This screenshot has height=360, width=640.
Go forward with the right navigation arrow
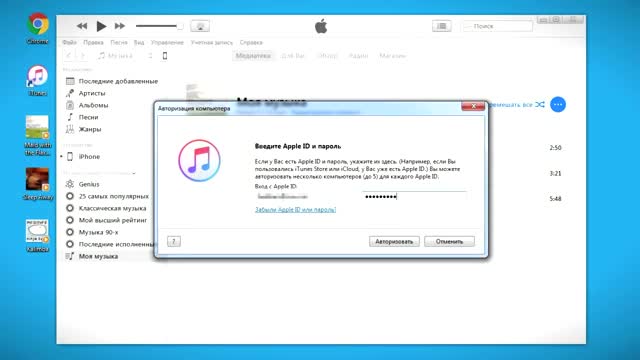pyautogui.click(x=82, y=56)
